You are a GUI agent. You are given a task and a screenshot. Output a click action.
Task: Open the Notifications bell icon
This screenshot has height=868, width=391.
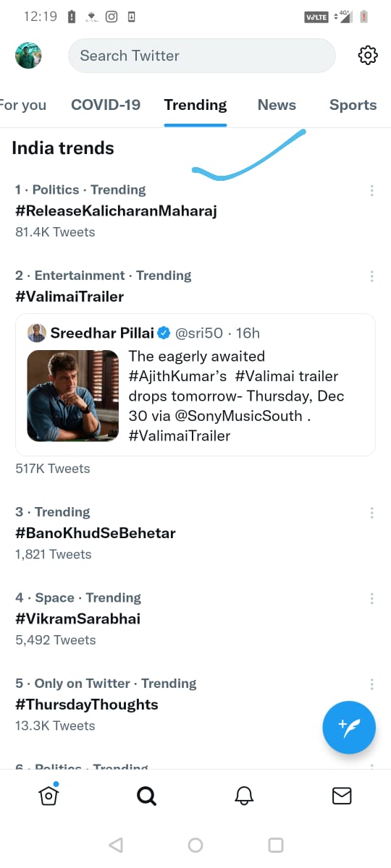245,796
